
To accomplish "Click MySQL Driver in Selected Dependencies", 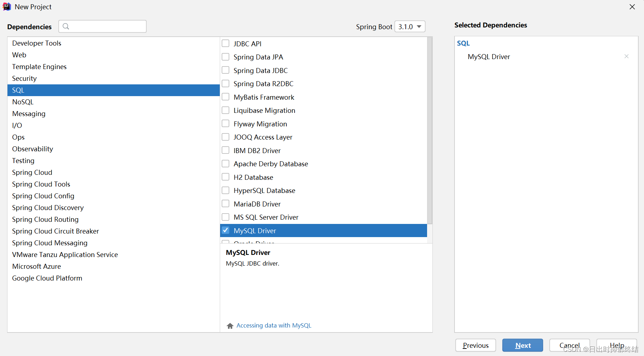I will tap(489, 57).
